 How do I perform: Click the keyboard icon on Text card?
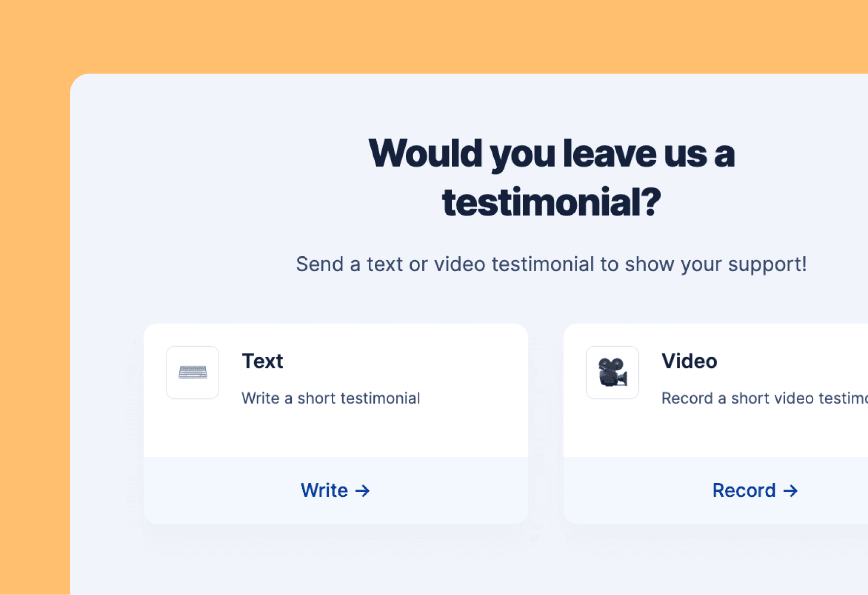(x=193, y=372)
